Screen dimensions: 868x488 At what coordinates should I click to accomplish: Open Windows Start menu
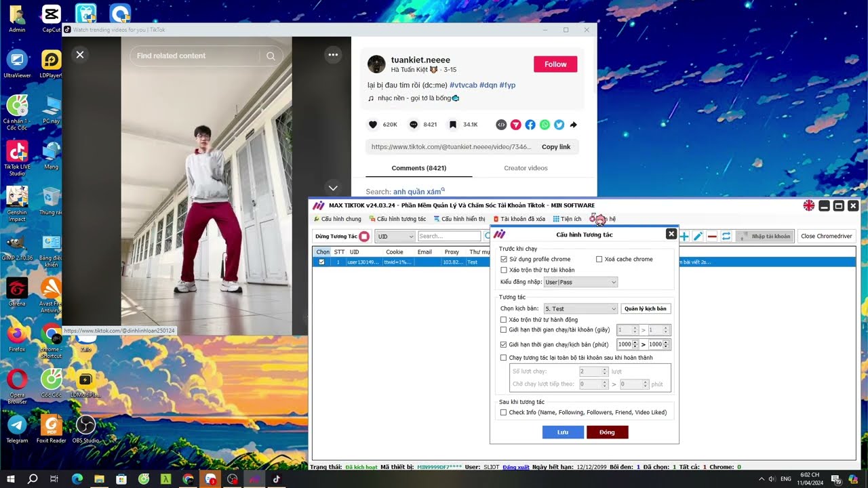(11, 479)
